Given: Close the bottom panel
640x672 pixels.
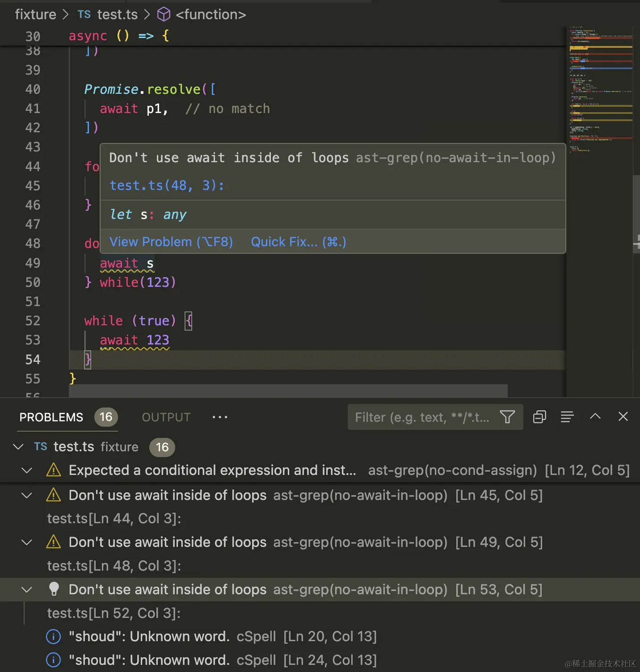Looking at the screenshot, I should pyautogui.click(x=623, y=416).
